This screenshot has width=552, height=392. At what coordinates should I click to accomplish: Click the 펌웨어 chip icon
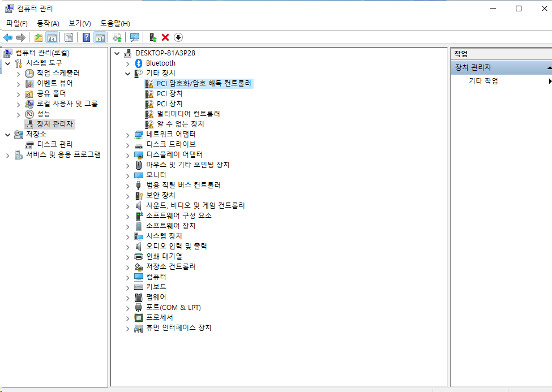(139, 298)
